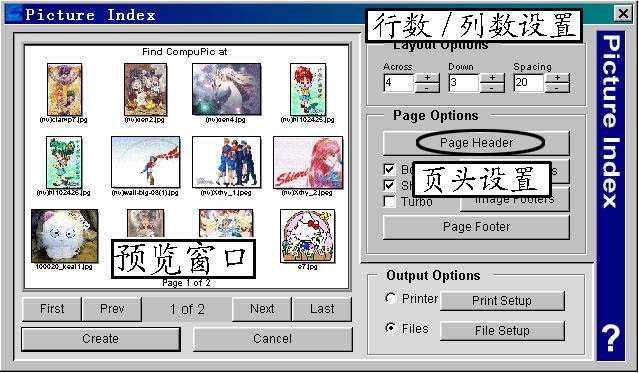Go to the Next preview page
This screenshot has width=639, height=373.
coord(262,309)
